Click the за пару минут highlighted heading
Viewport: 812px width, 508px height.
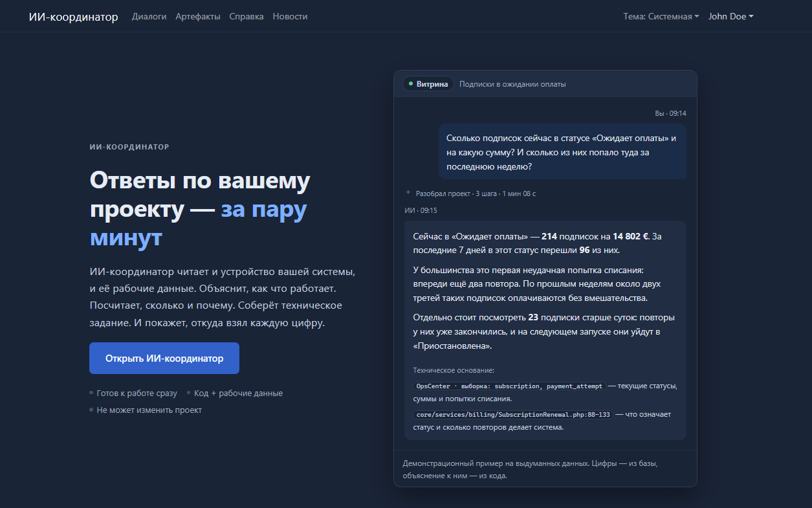tap(199, 224)
